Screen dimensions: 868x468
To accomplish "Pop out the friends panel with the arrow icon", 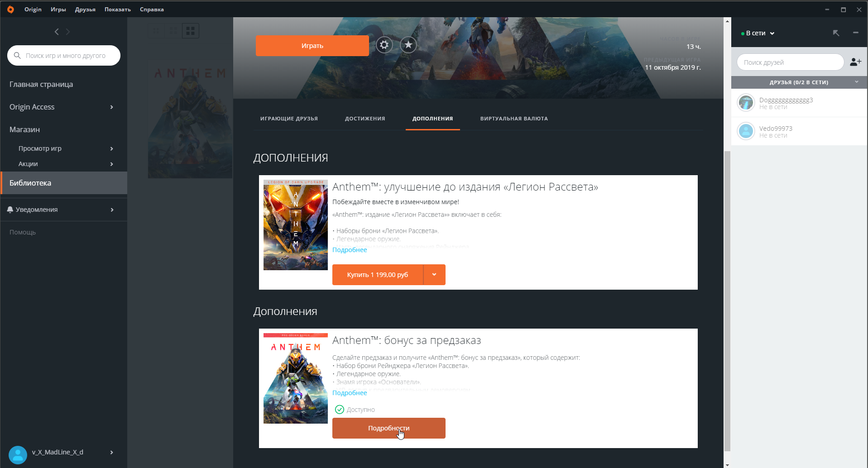I will 836,33.
